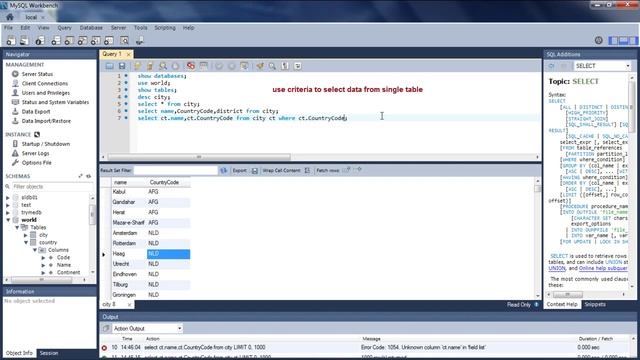Click the CountryCode column header

[x=168, y=182]
